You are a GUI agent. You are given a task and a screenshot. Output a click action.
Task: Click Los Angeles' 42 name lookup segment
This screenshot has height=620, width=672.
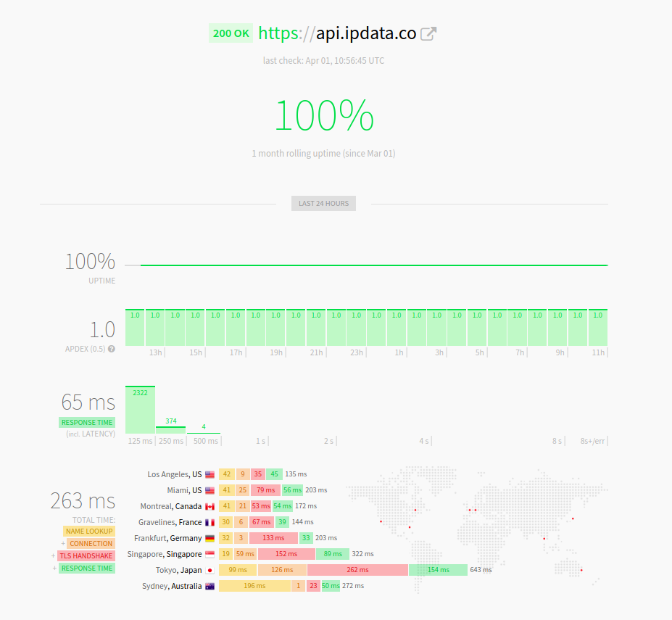227,475
